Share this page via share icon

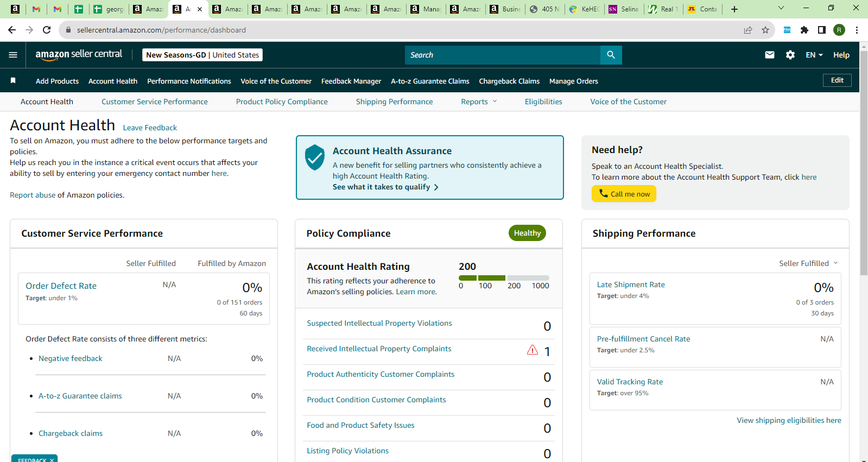tap(748, 30)
